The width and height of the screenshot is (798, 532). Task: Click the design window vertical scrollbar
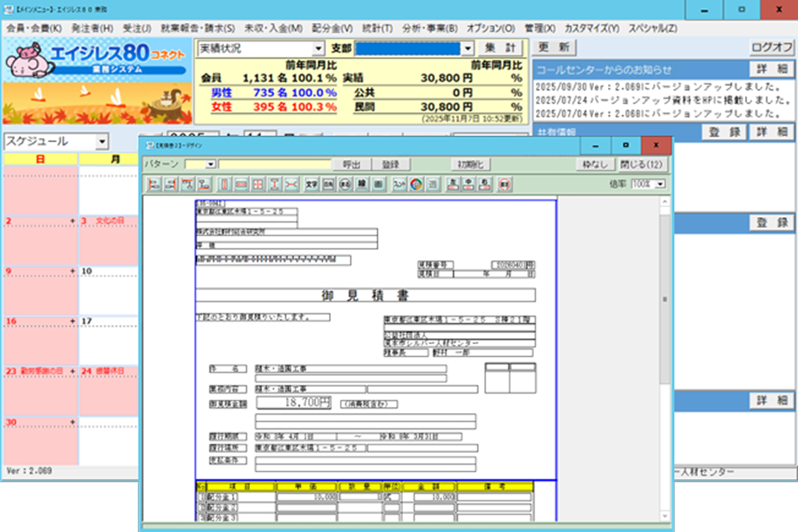point(665,299)
